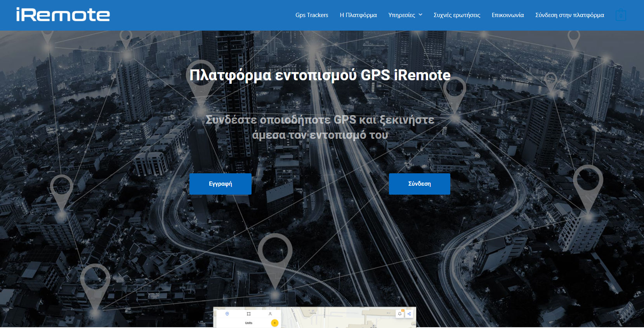Click the heading Πλατφόρμα εντοπισμού GPS iRemote
644x328 pixels.
pyautogui.click(x=320, y=75)
